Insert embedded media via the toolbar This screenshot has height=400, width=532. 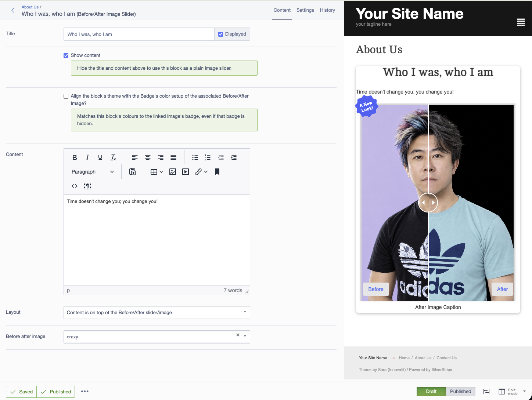(186, 172)
